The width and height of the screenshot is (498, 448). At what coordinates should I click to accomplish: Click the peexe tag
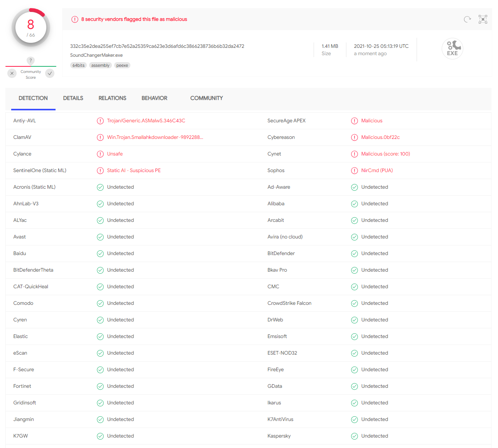[x=122, y=65]
